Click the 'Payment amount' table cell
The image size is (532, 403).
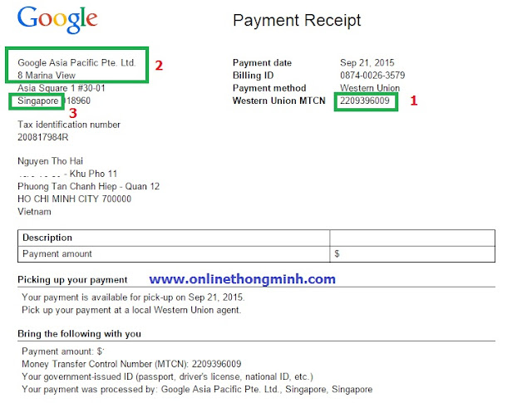[174, 254]
